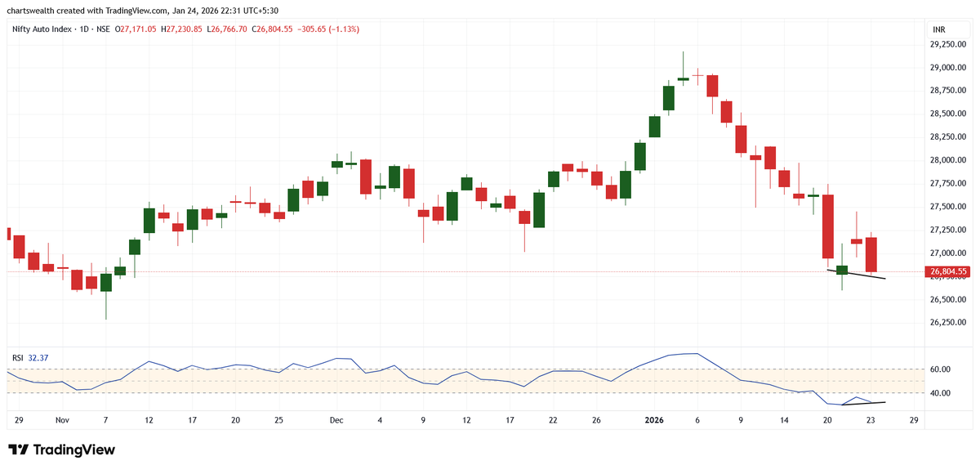The height and width of the screenshot is (470, 980).
Task: Click the close value C26,804.55 in header
Action: (x=274, y=29)
